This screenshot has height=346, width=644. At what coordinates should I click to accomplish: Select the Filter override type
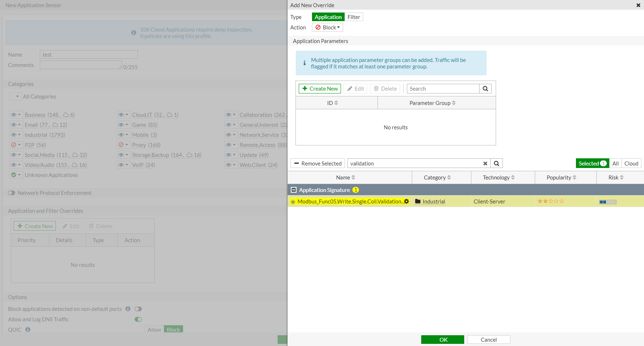(354, 17)
